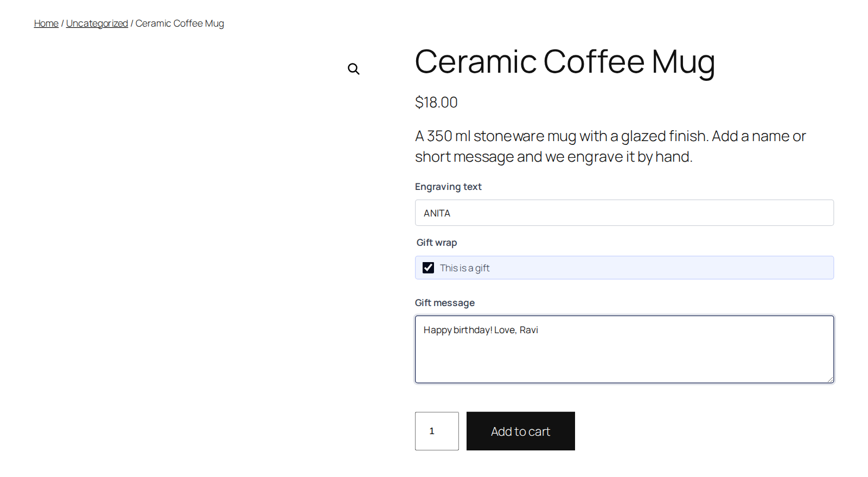The height and width of the screenshot is (477, 868).
Task: Open Uncategorized breadcrumb link
Action: pyautogui.click(x=97, y=23)
